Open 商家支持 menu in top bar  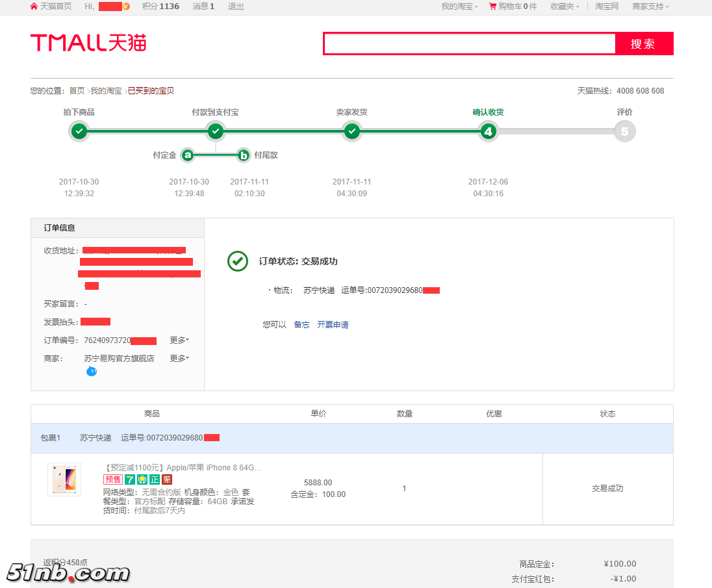pyautogui.click(x=650, y=6)
